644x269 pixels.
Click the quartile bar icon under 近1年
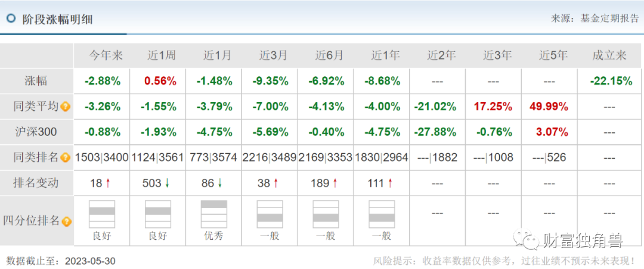tap(382, 214)
